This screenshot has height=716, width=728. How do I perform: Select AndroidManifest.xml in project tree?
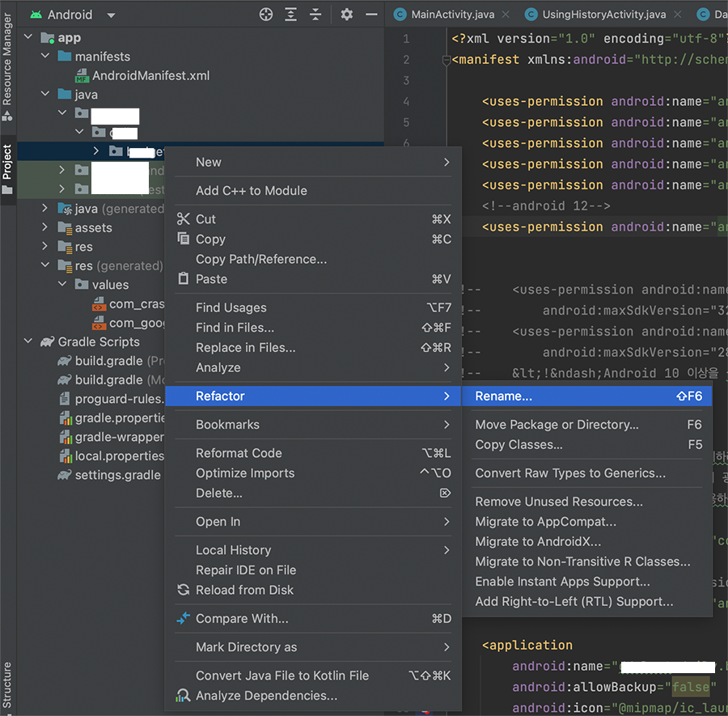(150, 75)
